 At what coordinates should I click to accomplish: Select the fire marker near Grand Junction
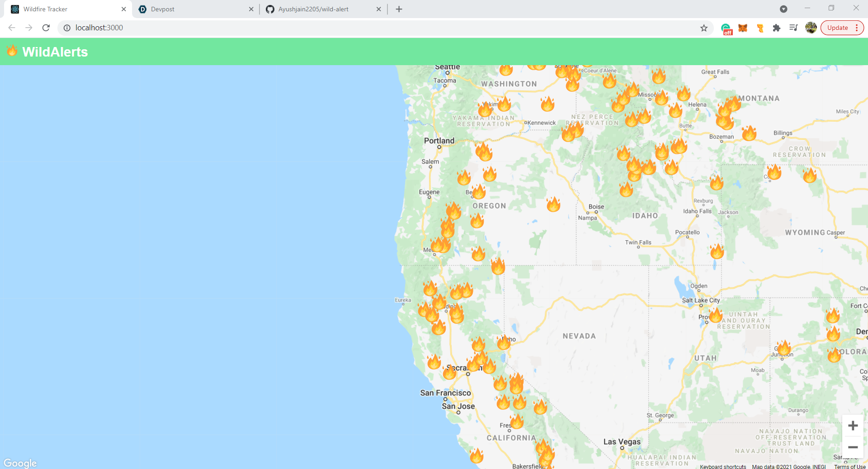pos(784,348)
